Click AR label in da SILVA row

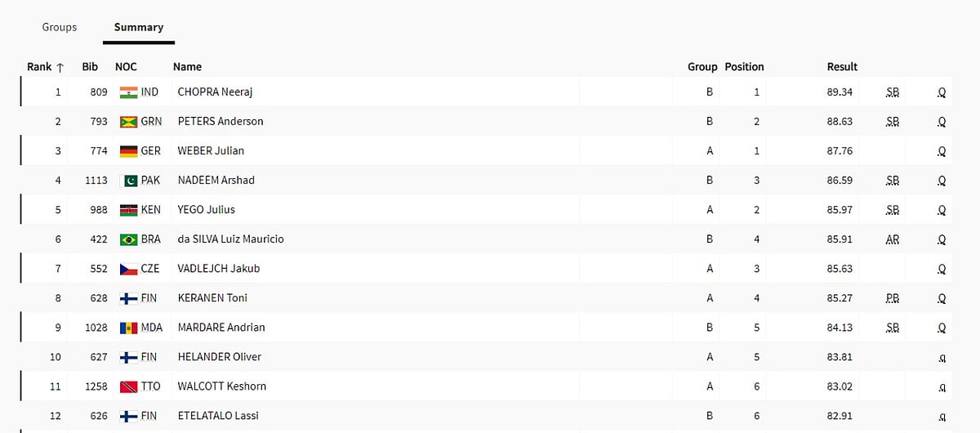[893, 239]
